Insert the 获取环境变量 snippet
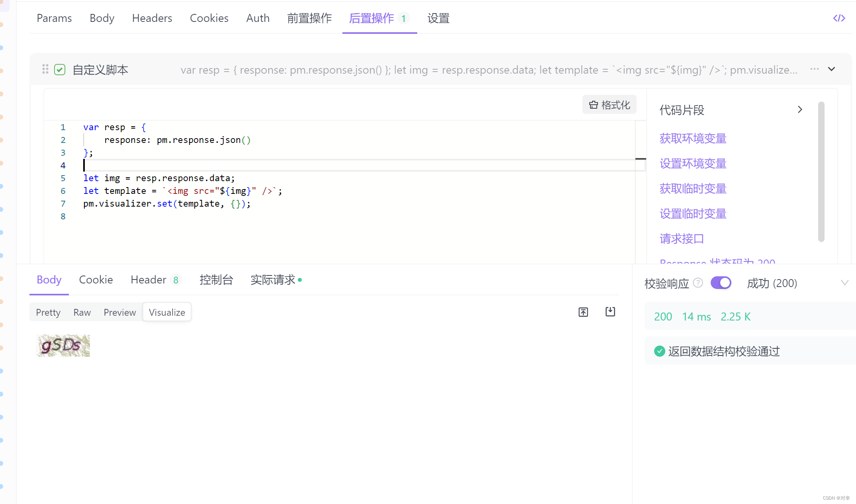Viewport: 856px width, 504px height. click(x=693, y=138)
